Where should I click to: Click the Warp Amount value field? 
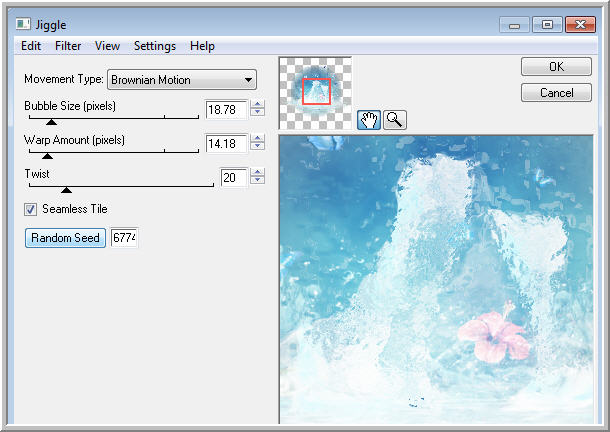(226, 144)
